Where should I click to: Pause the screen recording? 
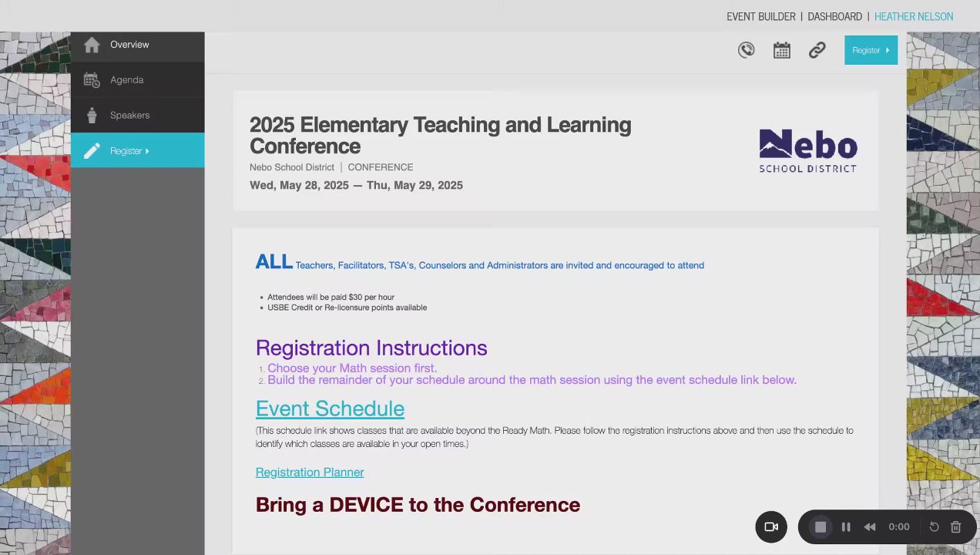846,527
